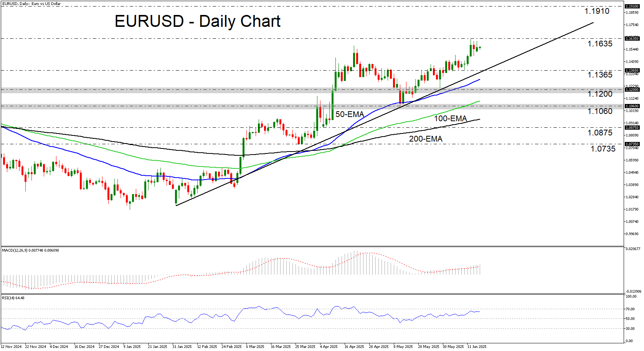Click the 1.05990 price axis value
The image size is (644, 351).
[632, 160]
